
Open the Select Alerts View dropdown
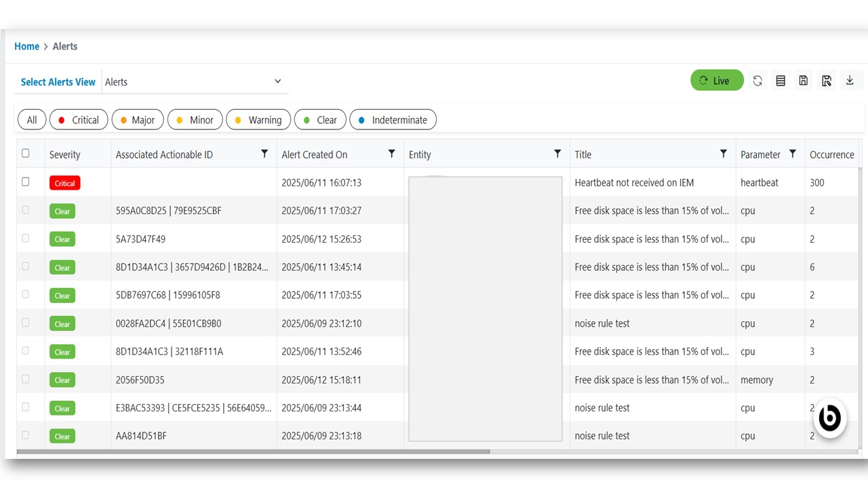click(195, 81)
